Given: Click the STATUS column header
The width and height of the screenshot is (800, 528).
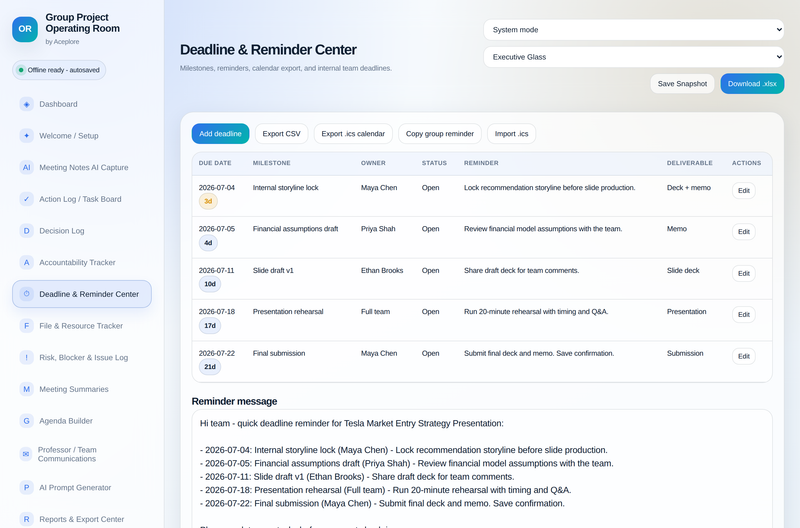Looking at the screenshot, I should click(434, 163).
